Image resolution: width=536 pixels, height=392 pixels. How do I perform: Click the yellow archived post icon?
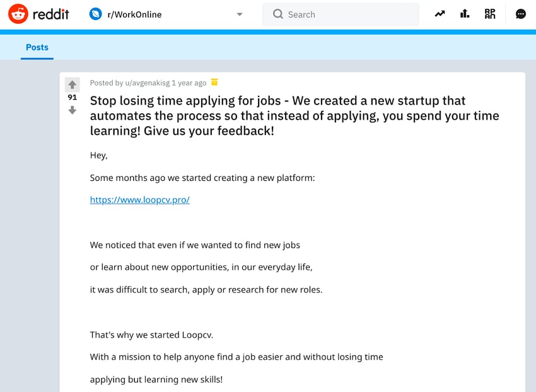(x=214, y=82)
